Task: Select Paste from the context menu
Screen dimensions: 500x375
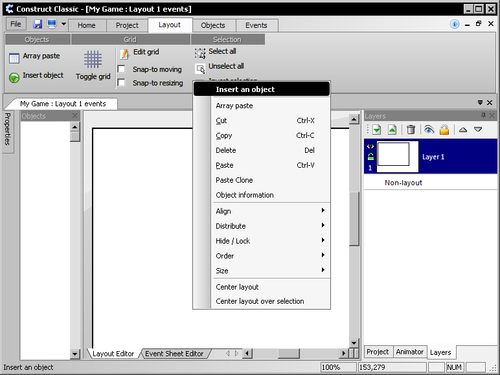Action: point(262,165)
